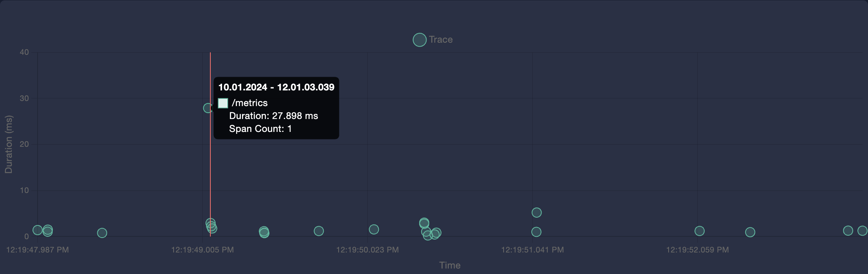Screen dimensions: 868x274
Task: Click the Span Count: 1 tooltip line
Action: pyautogui.click(x=260, y=129)
